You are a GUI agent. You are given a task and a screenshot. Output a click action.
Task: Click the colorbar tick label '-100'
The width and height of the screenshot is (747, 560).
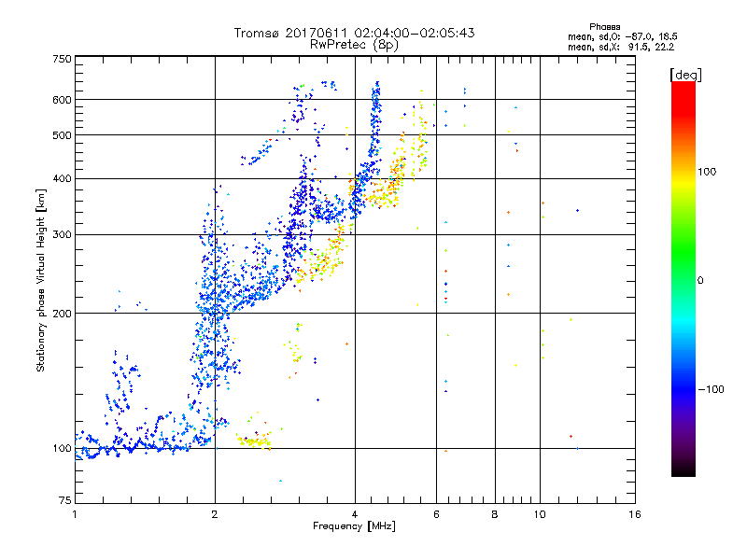pyautogui.click(x=711, y=389)
